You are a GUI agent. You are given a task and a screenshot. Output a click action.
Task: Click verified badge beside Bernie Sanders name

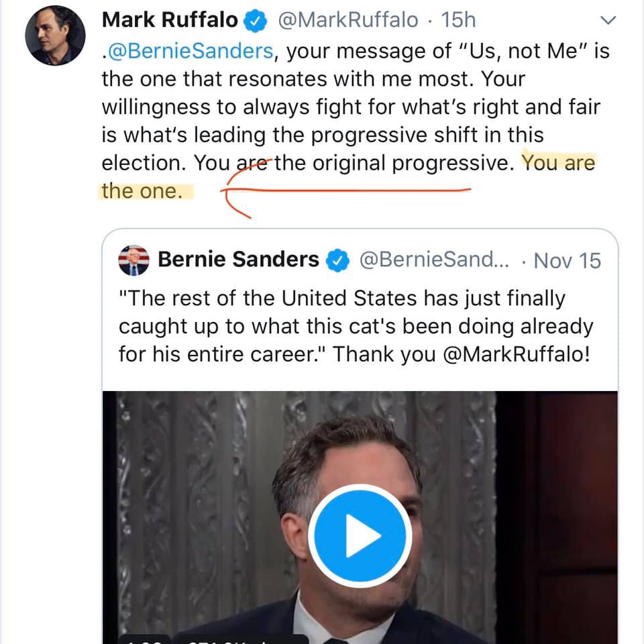click(x=337, y=260)
